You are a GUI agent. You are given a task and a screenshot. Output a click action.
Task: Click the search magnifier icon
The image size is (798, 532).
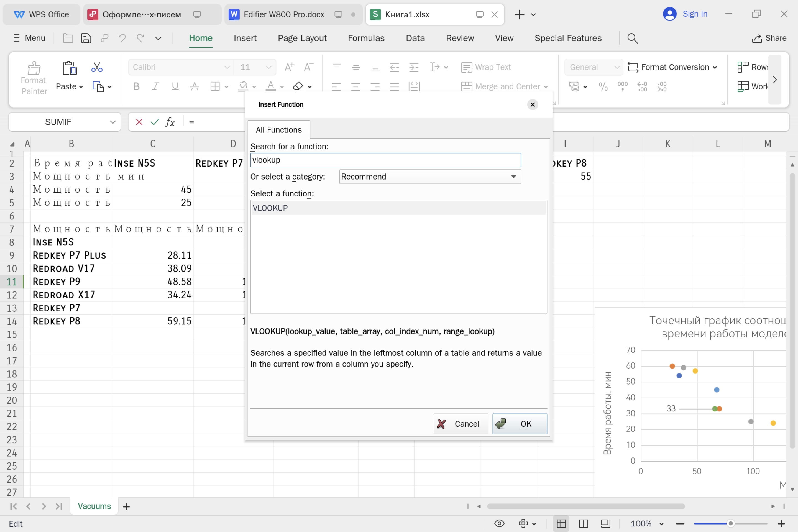pyautogui.click(x=632, y=38)
